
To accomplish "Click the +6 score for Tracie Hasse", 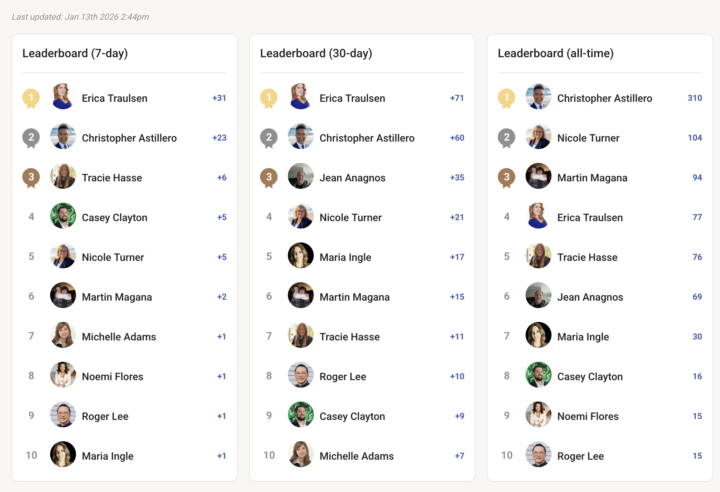I will pos(222,177).
